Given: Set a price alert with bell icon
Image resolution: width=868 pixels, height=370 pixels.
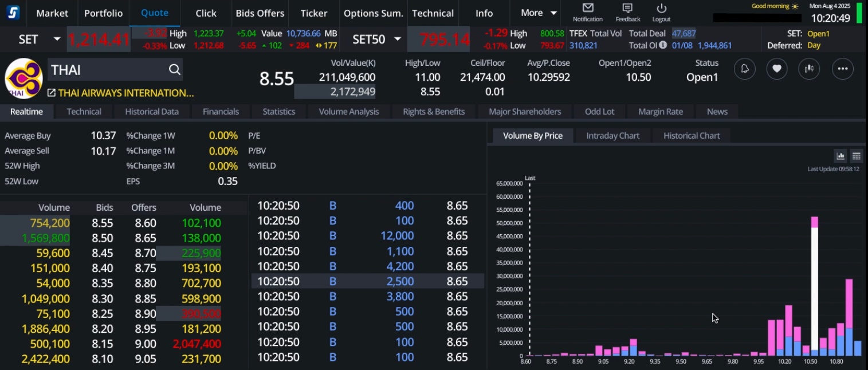Looking at the screenshot, I should tap(745, 69).
